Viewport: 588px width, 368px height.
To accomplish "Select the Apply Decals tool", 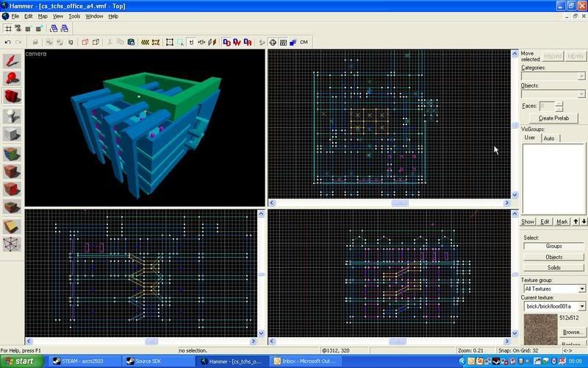I will pyautogui.click(x=12, y=189).
